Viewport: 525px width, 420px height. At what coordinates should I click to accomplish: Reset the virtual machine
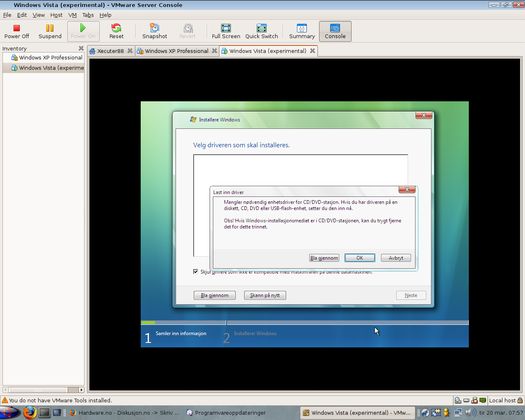pyautogui.click(x=116, y=32)
